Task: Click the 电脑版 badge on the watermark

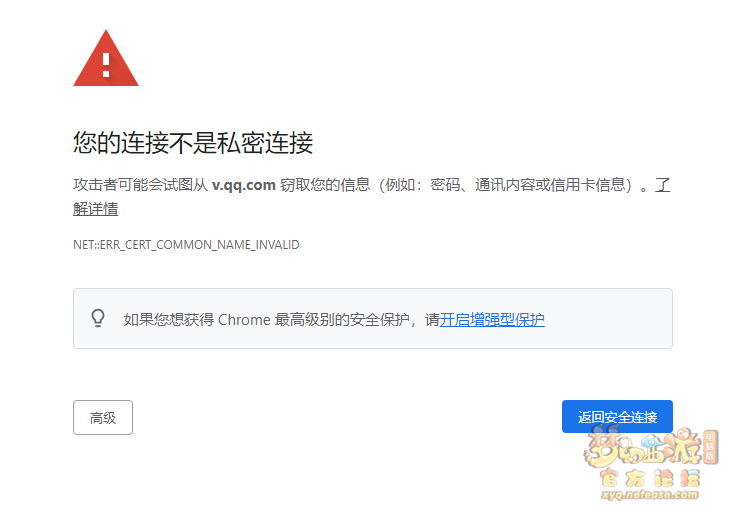Action: point(710,446)
